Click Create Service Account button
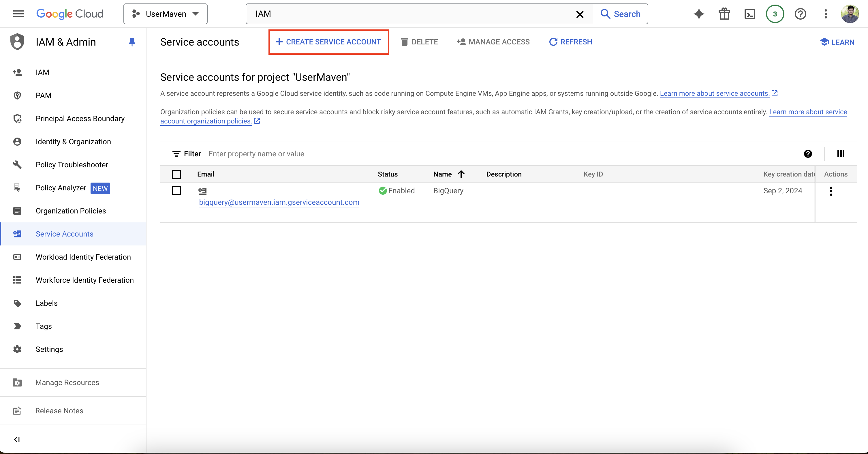 tap(328, 42)
